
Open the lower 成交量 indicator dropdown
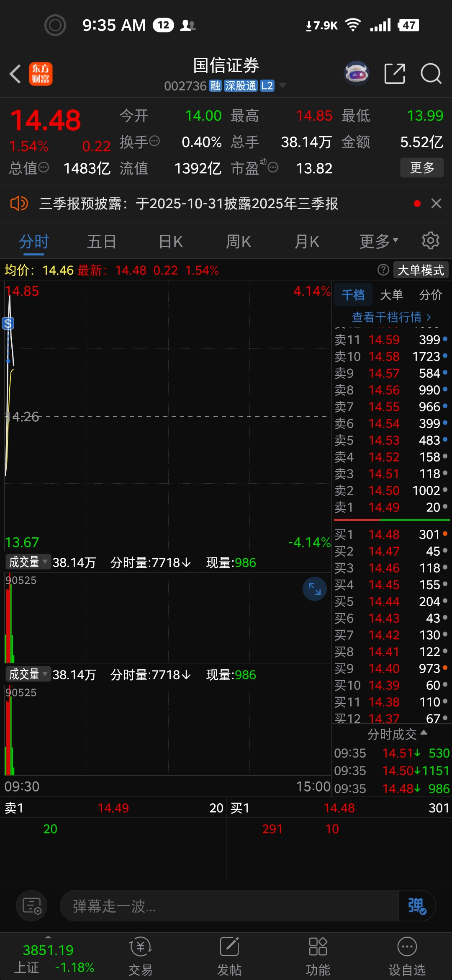point(28,674)
